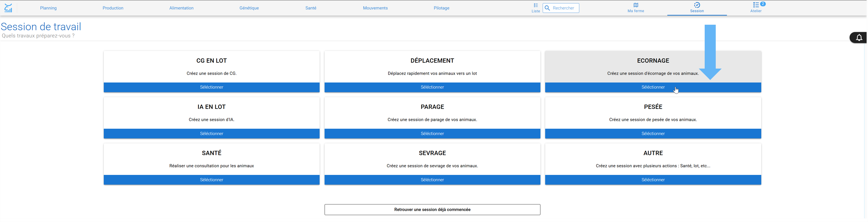
Task: Open the Mouvements menu
Action: point(375,8)
